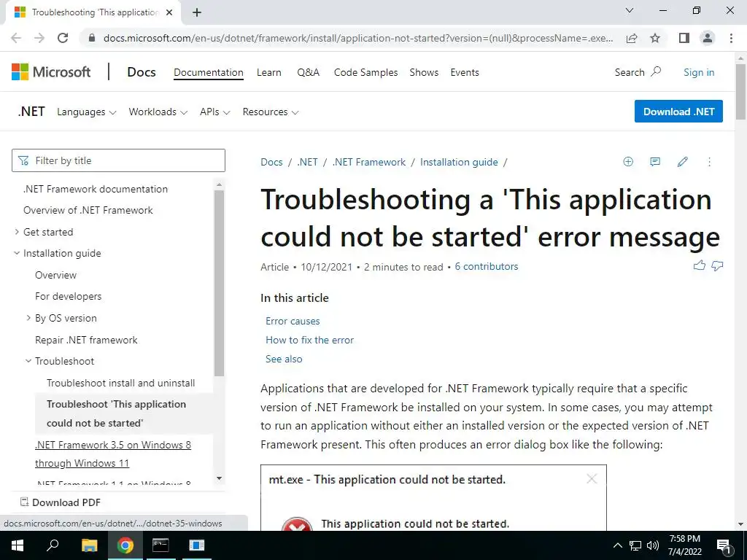747x560 pixels.
Task: Open Chrome's three-dot menu
Action: (x=731, y=38)
